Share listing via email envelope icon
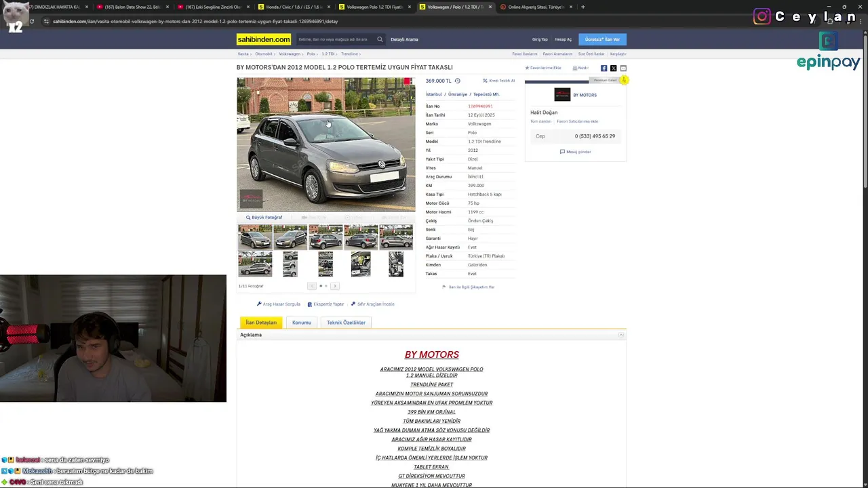 [x=623, y=68]
